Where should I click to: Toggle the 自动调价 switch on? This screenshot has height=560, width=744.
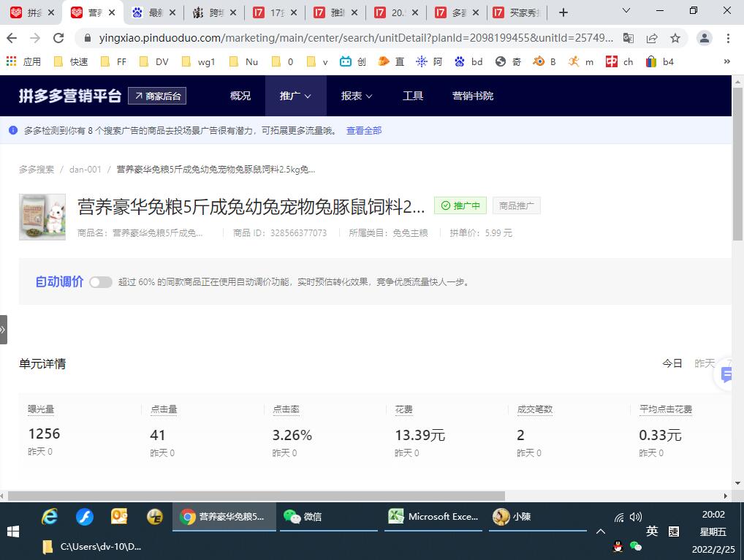tap(101, 282)
